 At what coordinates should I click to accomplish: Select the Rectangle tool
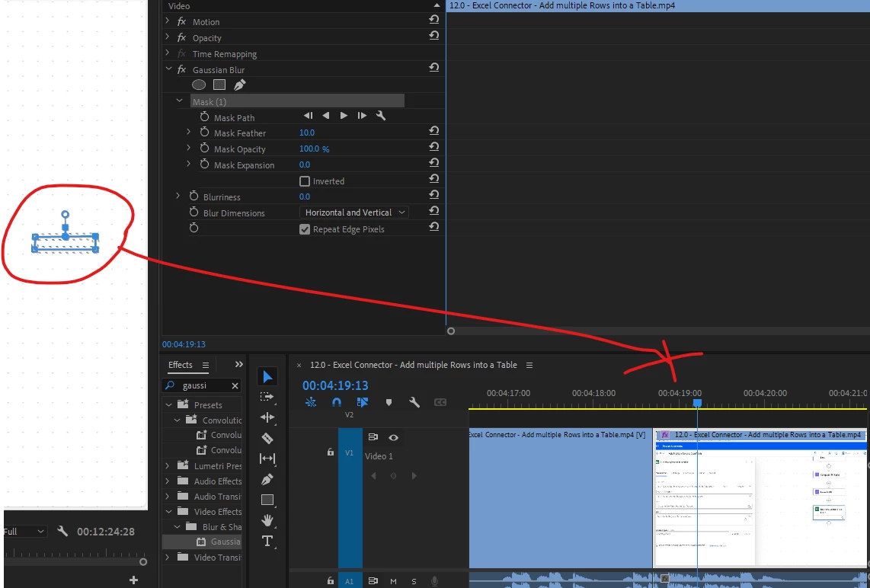267,500
